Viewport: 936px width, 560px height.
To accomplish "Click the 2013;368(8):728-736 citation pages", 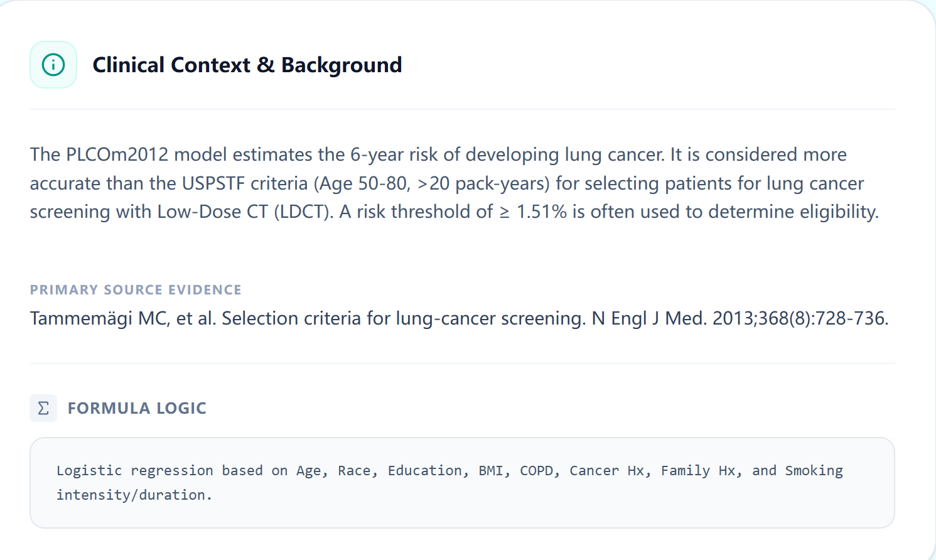I will [800, 318].
